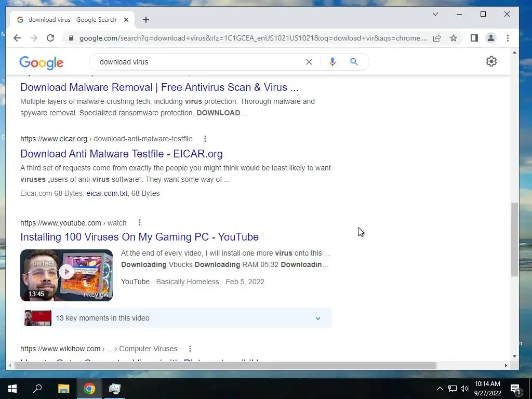Click the Chrome icon on the taskbar
532x399 pixels.
click(x=89, y=389)
